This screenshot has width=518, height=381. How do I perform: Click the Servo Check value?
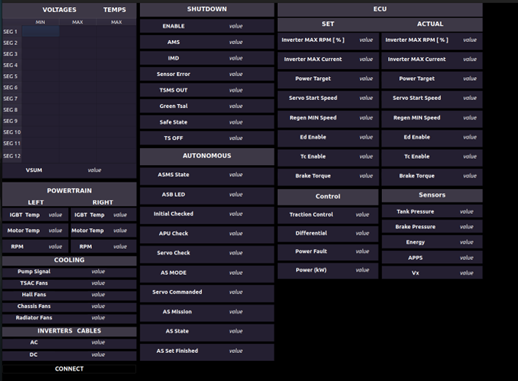pos(236,253)
